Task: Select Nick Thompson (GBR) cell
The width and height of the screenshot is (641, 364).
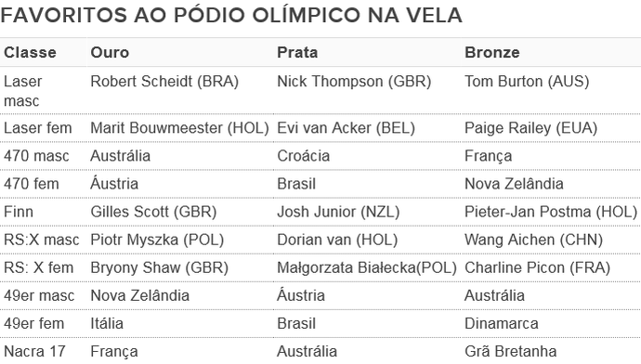Action: [x=354, y=82]
